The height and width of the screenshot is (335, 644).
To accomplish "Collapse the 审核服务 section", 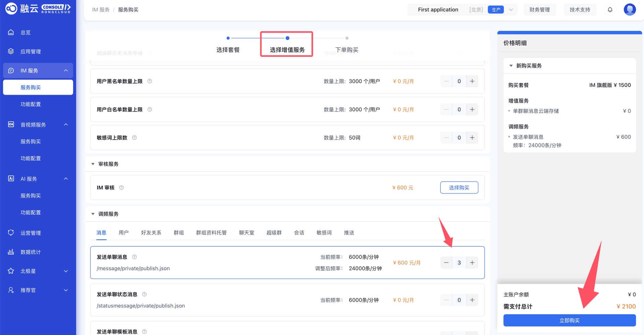I will [93, 164].
